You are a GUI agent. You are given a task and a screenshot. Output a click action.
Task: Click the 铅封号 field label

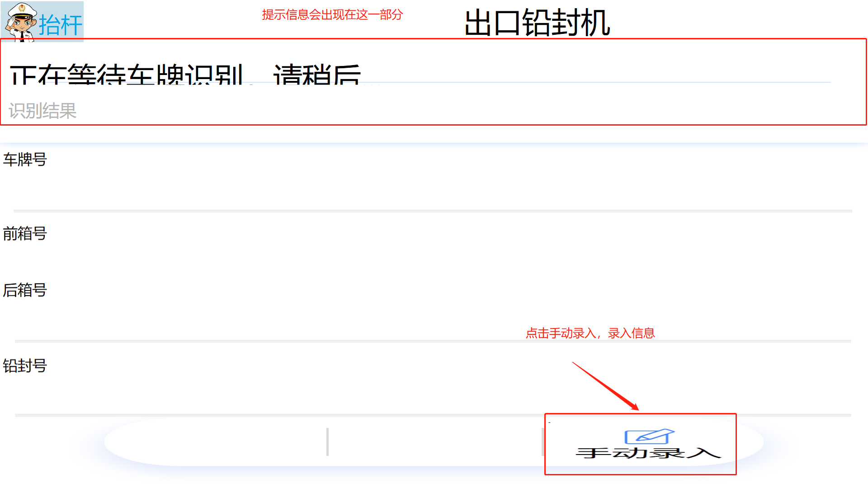click(x=25, y=366)
